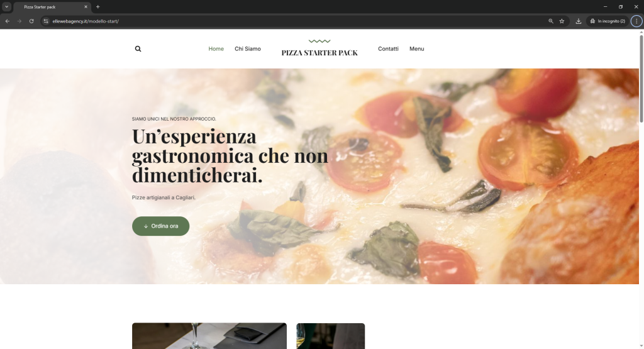Bookmark this page with the star icon
This screenshot has height=349, width=644.
point(562,21)
